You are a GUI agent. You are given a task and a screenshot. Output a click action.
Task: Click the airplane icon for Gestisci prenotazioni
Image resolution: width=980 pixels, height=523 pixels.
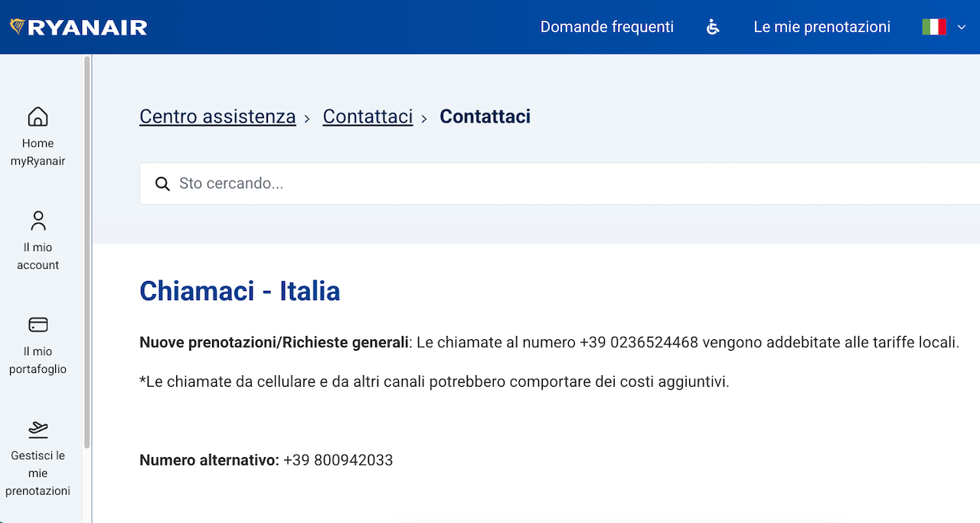coord(38,429)
